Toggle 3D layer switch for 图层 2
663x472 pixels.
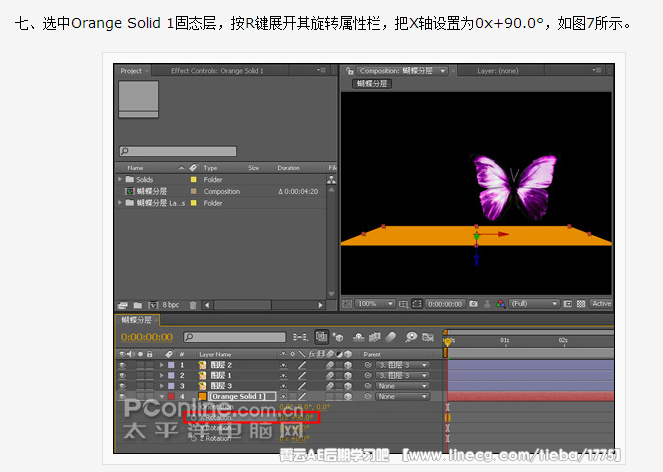348,365
